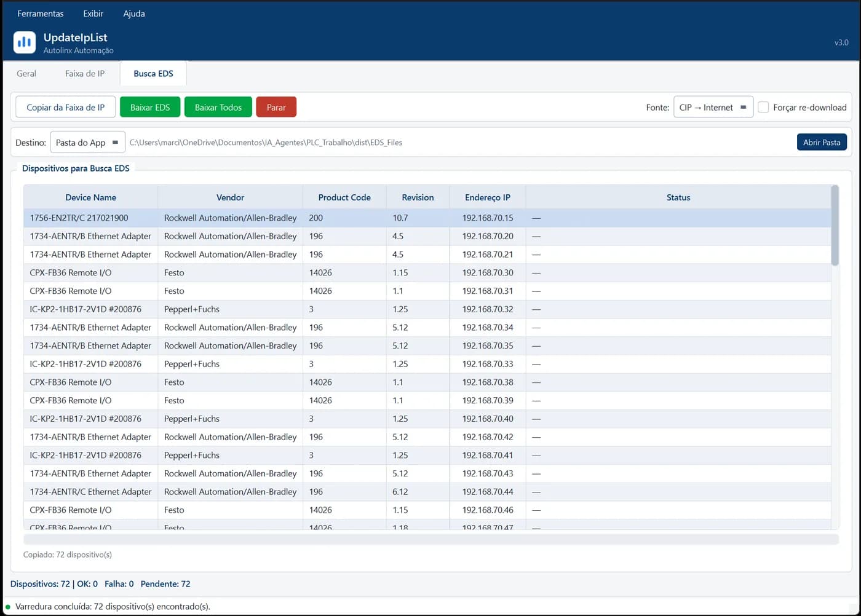The height and width of the screenshot is (616, 861).
Task: Click the Copiado: 72 dispositivo(s) label
Action: [x=68, y=555]
